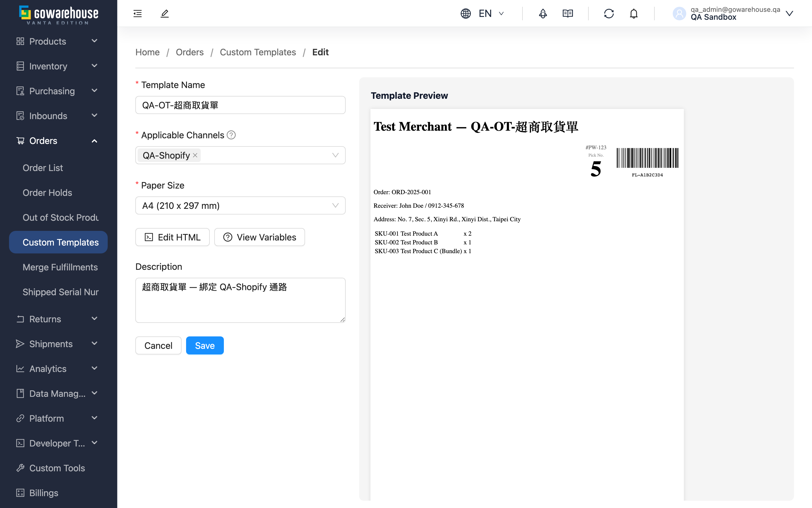Click the refresh icon in header

pyautogui.click(x=609, y=14)
